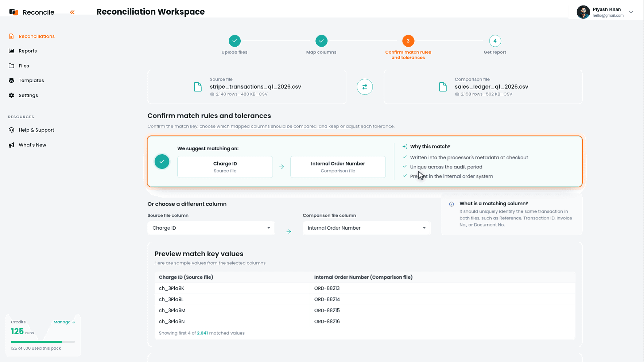Open Help & Support in the sidebar

[x=36, y=130]
